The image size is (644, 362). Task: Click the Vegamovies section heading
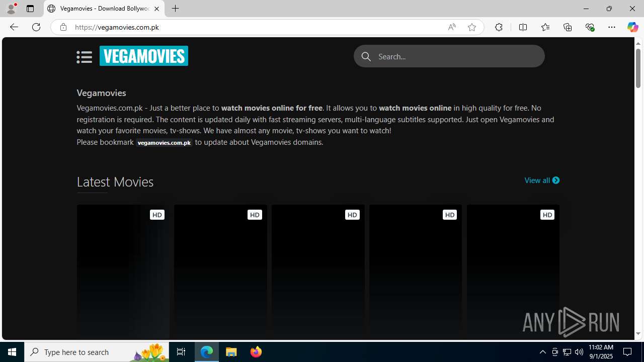tap(101, 93)
